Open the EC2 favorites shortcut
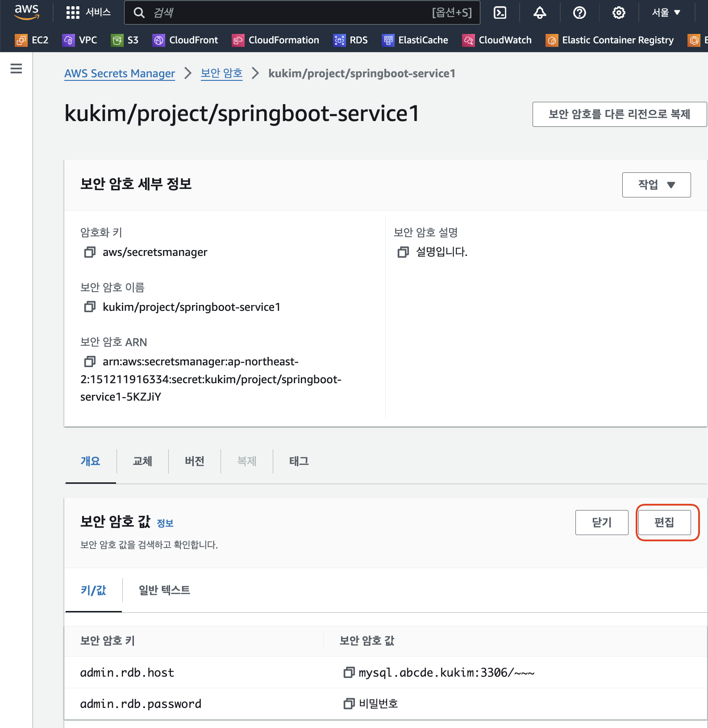The image size is (708, 728). tap(32, 40)
